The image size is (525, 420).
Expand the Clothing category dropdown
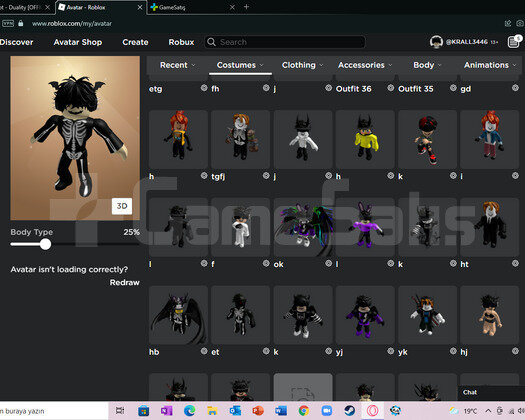(x=302, y=65)
